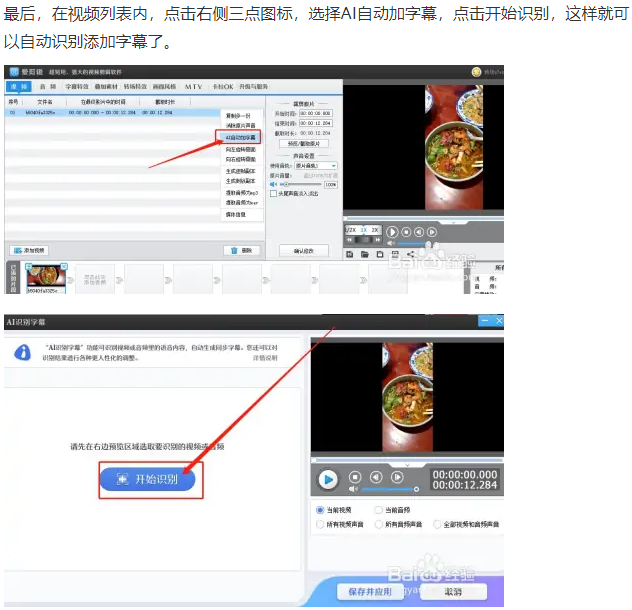Click the step-backward icon in AI dialog player

tap(375, 478)
